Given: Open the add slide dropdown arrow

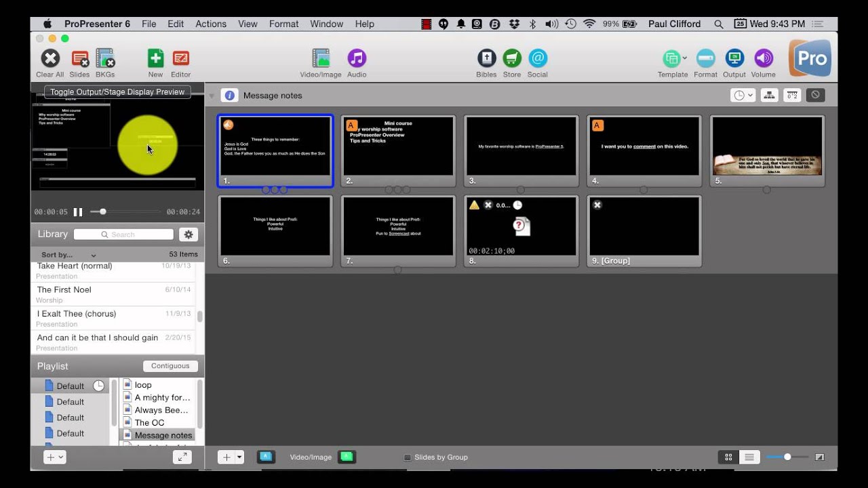Looking at the screenshot, I should [239, 457].
